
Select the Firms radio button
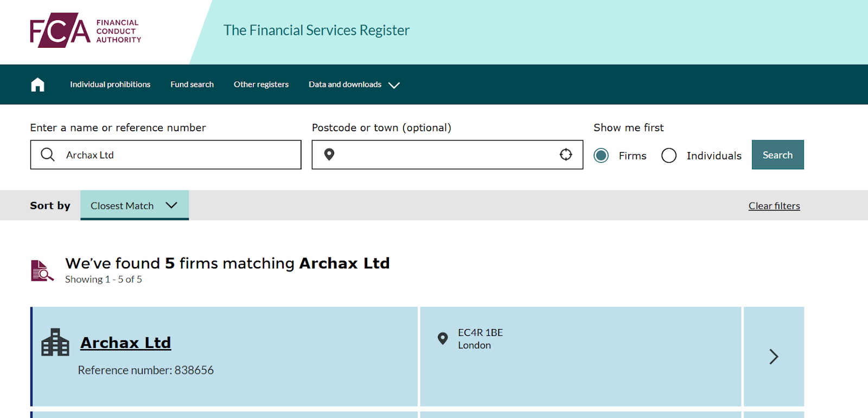click(601, 156)
